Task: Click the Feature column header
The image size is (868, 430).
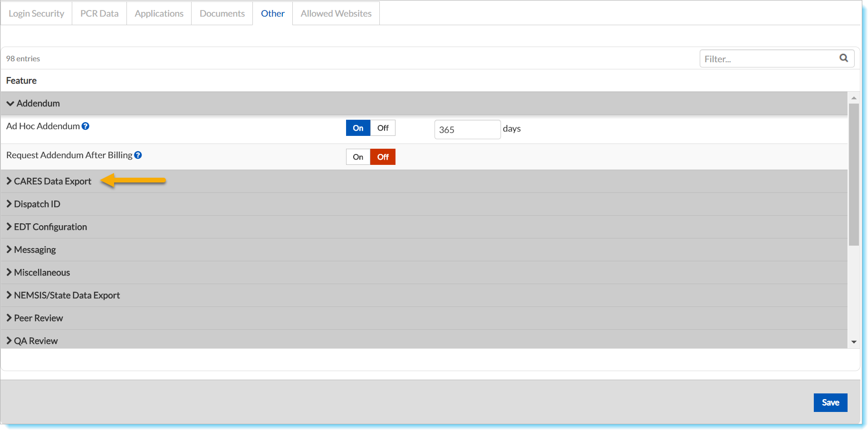Action: pyautogui.click(x=21, y=80)
